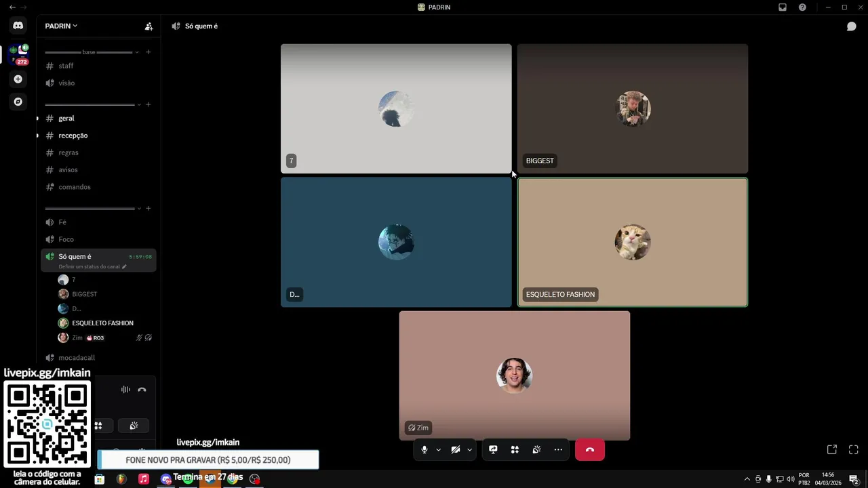Go back with title bar arrow
This screenshot has width=868, height=488.
(12, 7)
